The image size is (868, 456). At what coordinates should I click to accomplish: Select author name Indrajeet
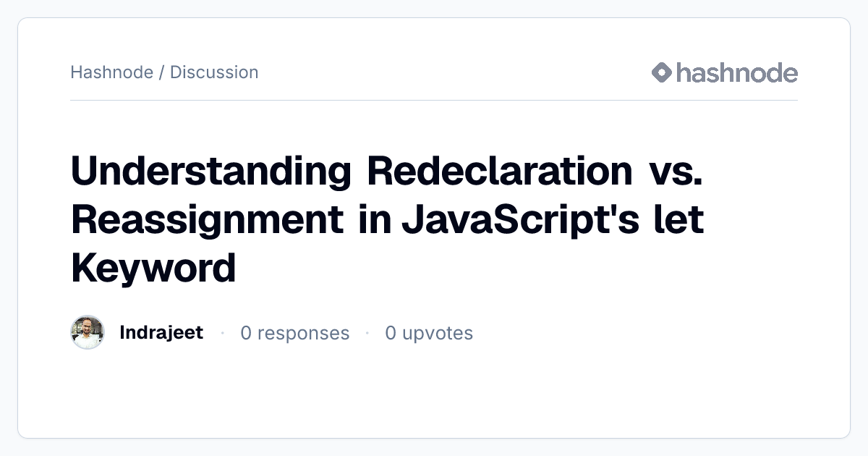coord(161,333)
